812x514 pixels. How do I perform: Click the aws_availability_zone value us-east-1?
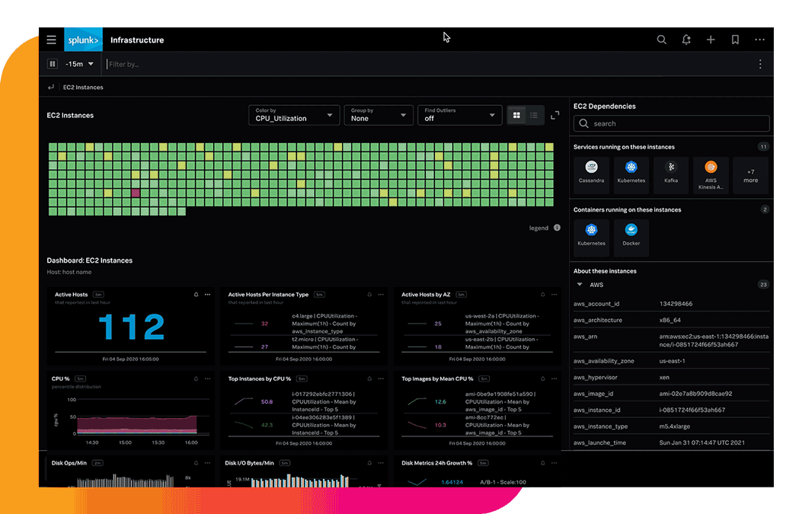coord(672,361)
